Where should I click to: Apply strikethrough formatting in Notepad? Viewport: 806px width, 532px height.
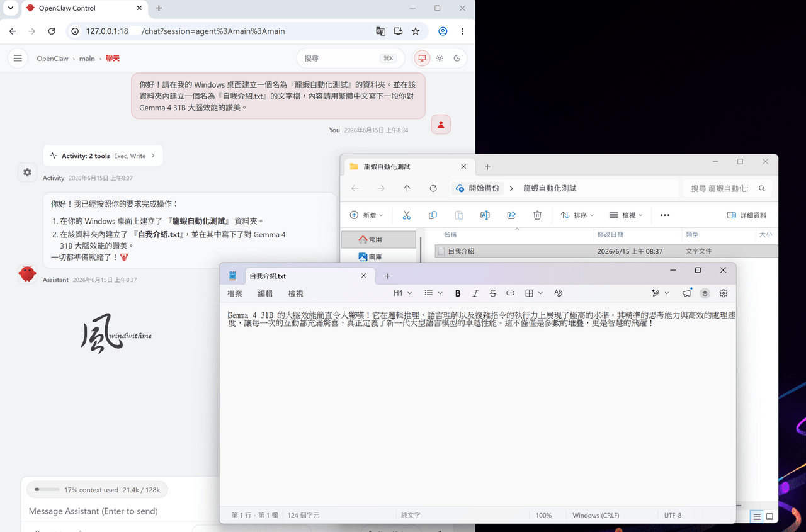point(493,293)
